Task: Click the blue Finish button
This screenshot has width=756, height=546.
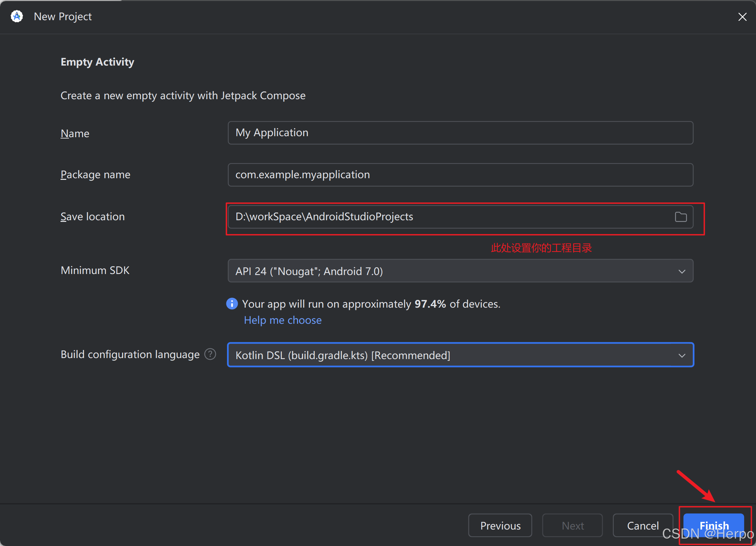Action: (x=714, y=525)
